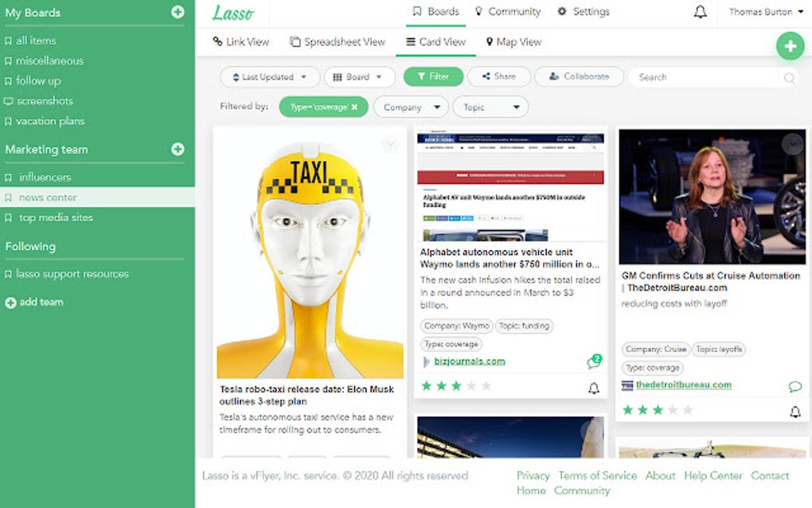Toggle the Filter button off

pyautogui.click(x=435, y=76)
